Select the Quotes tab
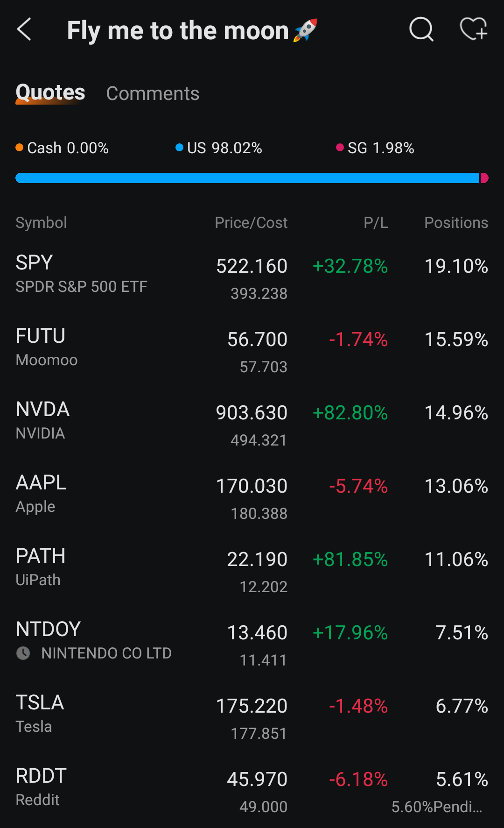 pyautogui.click(x=50, y=92)
